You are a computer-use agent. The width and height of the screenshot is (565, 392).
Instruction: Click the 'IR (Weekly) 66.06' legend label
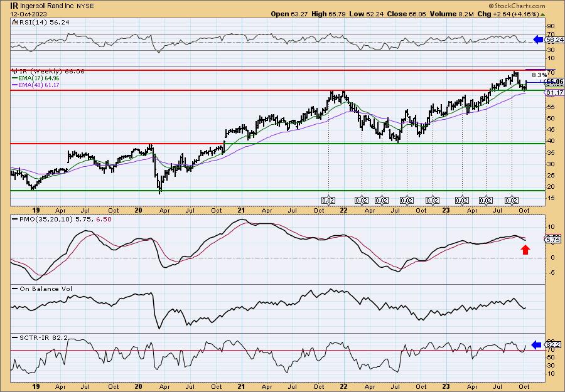pyautogui.click(x=51, y=72)
